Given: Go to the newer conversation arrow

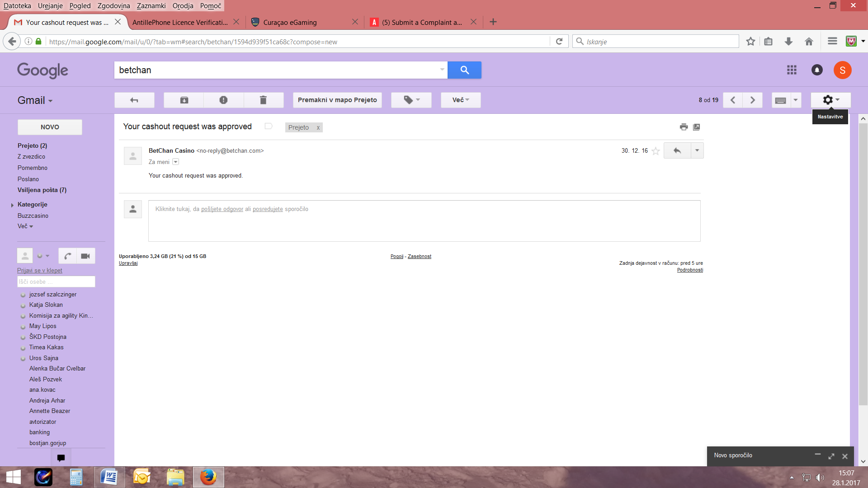Looking at the screenshot, I should click(733, 100).
